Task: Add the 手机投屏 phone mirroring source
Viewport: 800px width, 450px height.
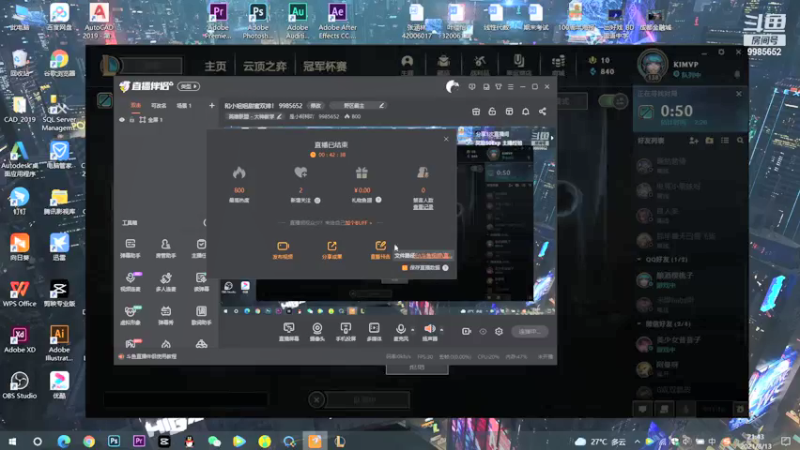Action: 345,332
